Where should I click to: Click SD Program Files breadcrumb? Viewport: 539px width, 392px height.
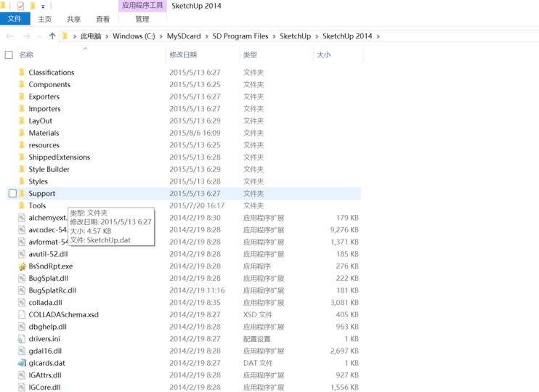pyautogui.click(x=240, y=36)
